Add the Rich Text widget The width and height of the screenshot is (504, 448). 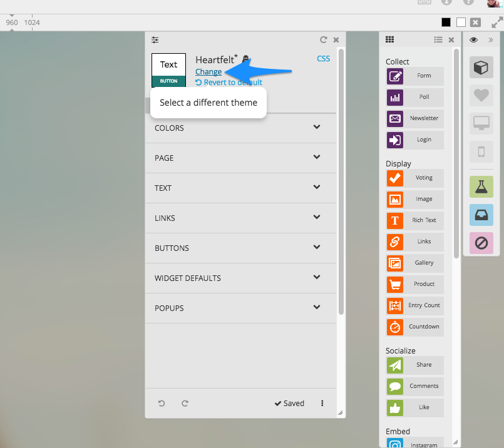[x=414, y=221]
